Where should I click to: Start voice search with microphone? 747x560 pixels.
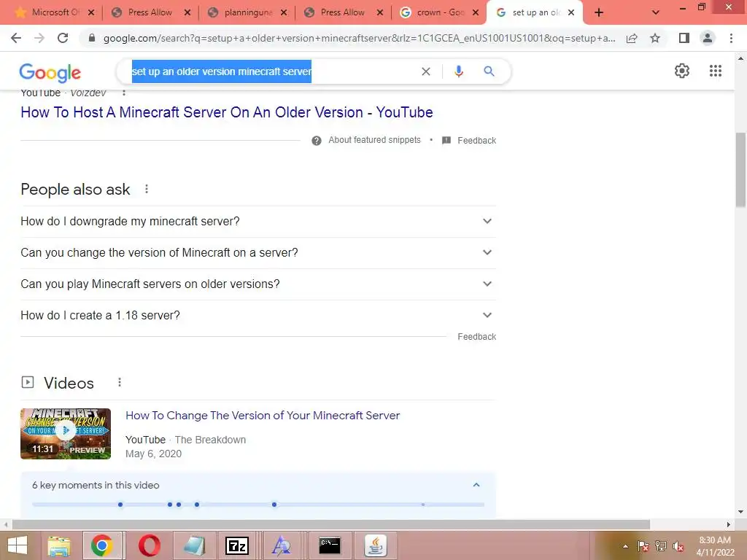pos(458,71)
